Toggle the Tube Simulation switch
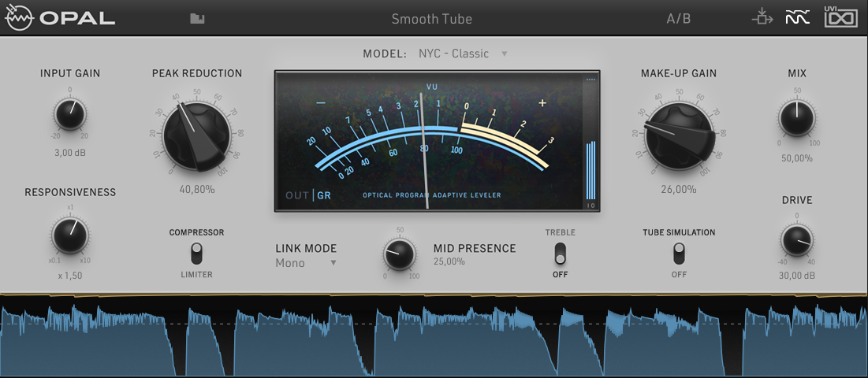868x378 pixels. pos(679,253)
